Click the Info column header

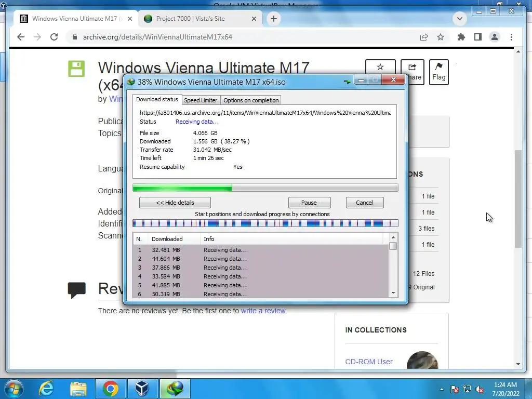click(x=292, y=239)
